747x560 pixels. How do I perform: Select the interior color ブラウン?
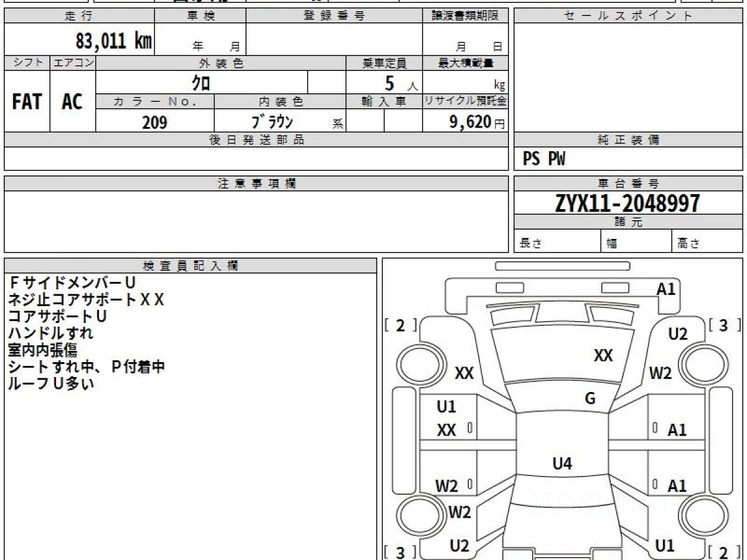tap(272, 121)
